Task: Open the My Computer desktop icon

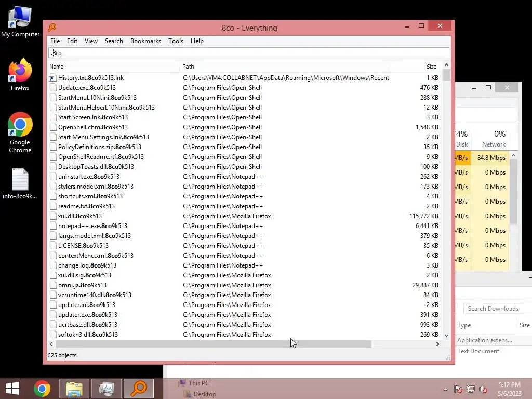Action: [x=20, y=22]
